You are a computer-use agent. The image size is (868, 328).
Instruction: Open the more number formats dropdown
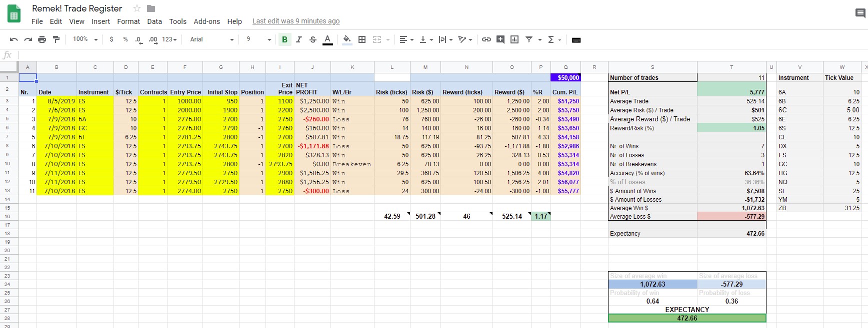tap(169, 39)
